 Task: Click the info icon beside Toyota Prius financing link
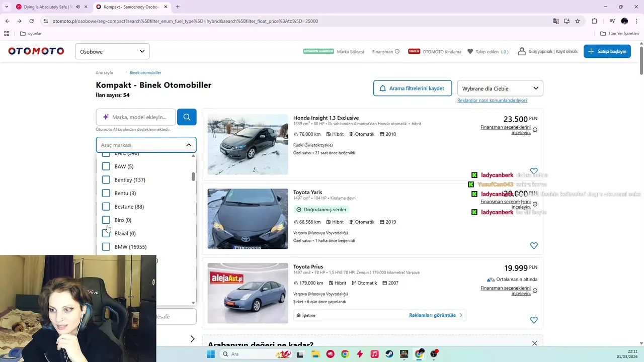(x=535, y=291)
